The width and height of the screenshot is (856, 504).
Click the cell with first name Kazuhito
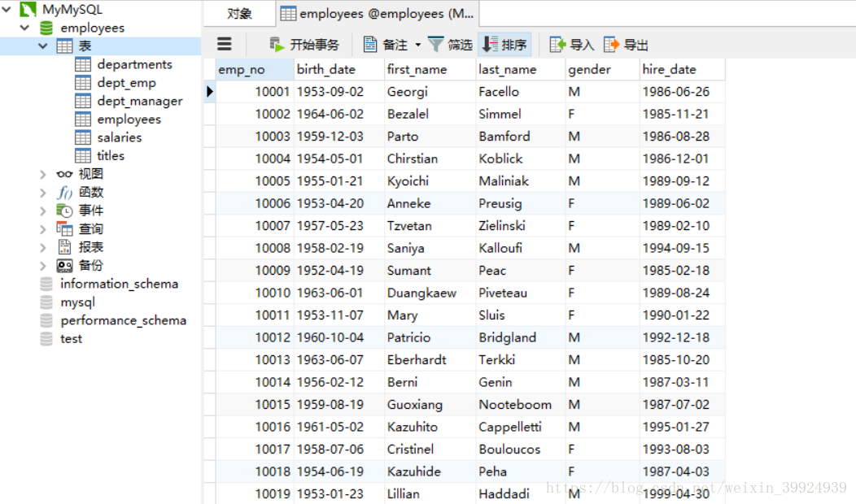(x=430, y=427)
